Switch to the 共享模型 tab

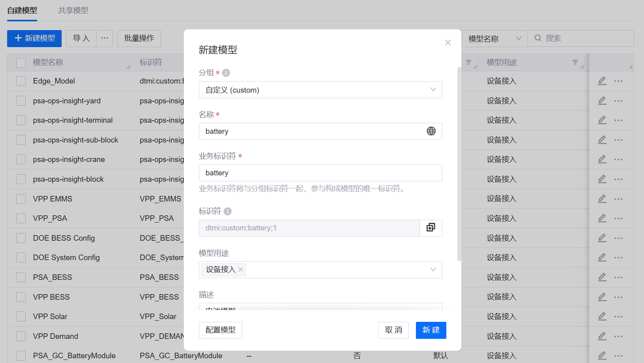click(x=73, y=10)
